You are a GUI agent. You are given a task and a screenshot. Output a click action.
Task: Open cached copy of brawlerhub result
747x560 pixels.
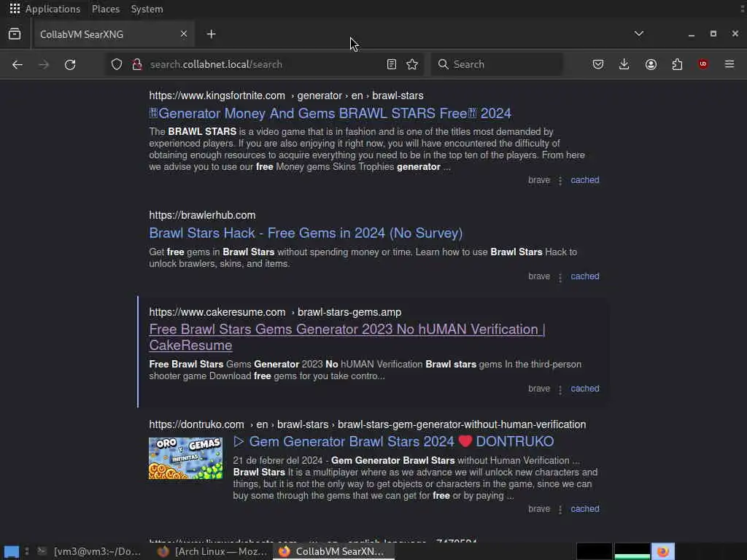click(x=585, y=276)
